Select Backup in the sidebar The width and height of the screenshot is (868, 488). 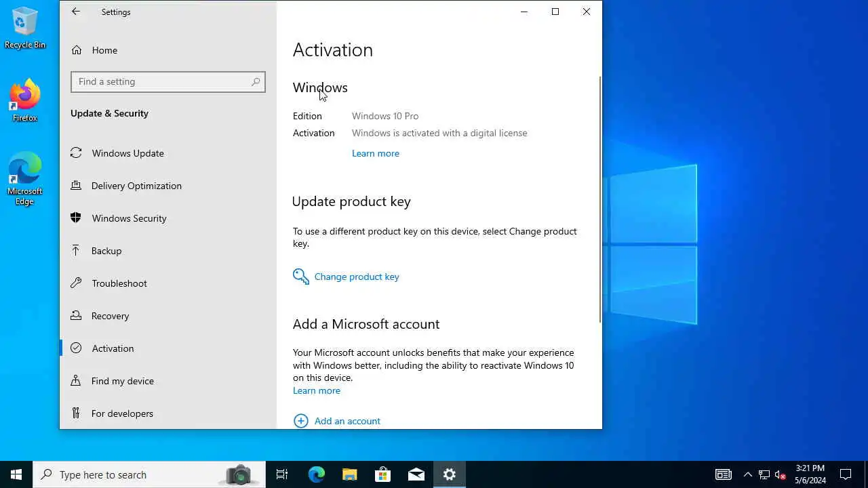(168, 251)
